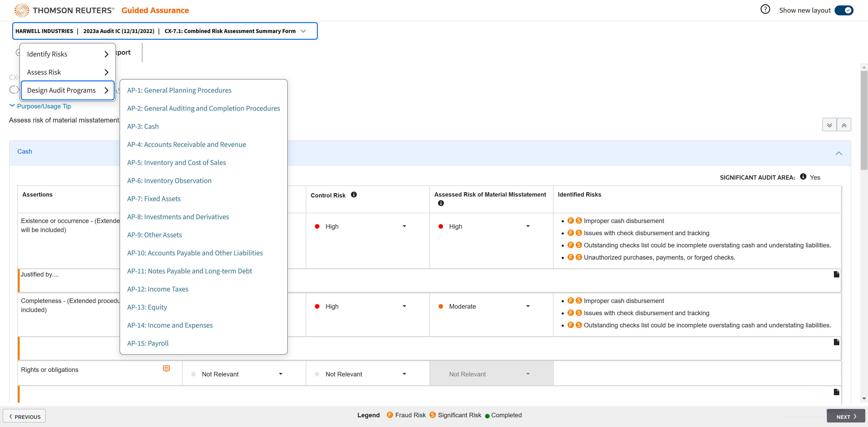Open the Rights or obligations comment icon
868x427 pixels.
[x=166, y=369]
